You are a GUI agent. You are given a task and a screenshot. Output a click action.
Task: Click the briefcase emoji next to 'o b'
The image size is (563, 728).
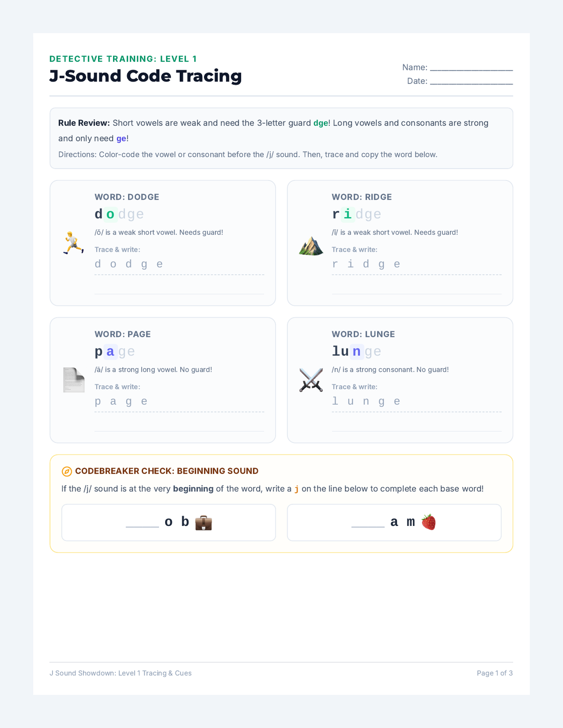(204, 522)
